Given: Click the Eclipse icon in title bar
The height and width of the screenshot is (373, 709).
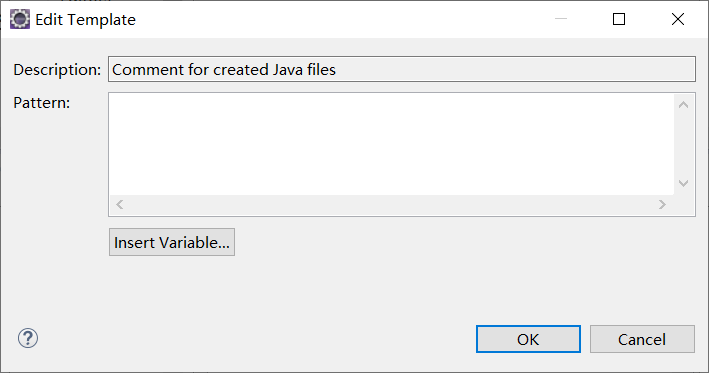Looking at the screenshot, I should (19, 19).
